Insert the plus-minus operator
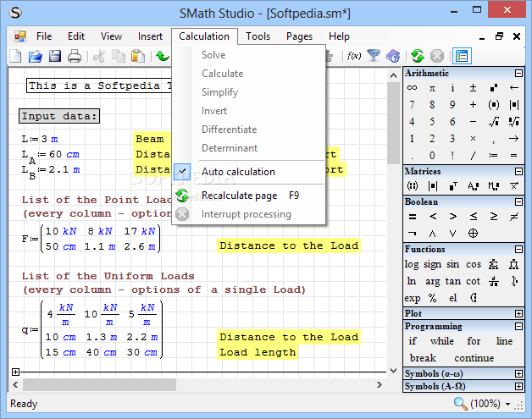The image size is (532, 419). [473, 88]
